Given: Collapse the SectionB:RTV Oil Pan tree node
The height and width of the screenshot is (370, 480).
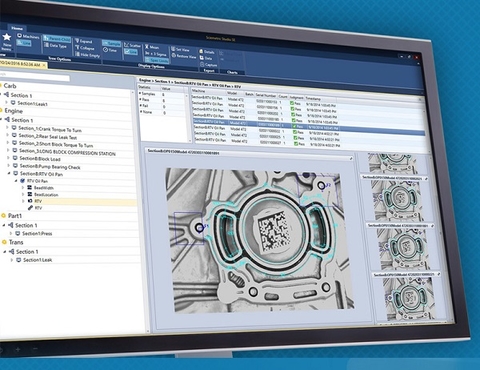Looking at the screenshot, I should [x=9, y=173].
